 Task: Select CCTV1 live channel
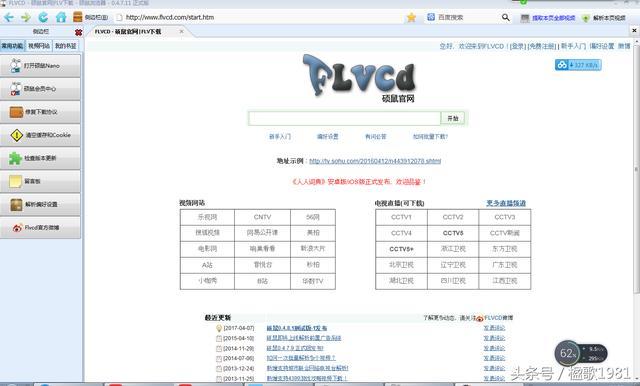point(401,217)
